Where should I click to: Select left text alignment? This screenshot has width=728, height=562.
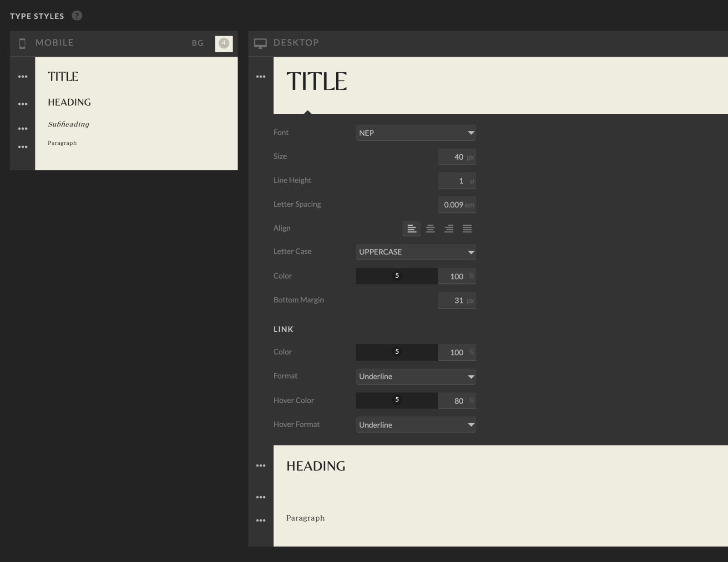(411, 228)
